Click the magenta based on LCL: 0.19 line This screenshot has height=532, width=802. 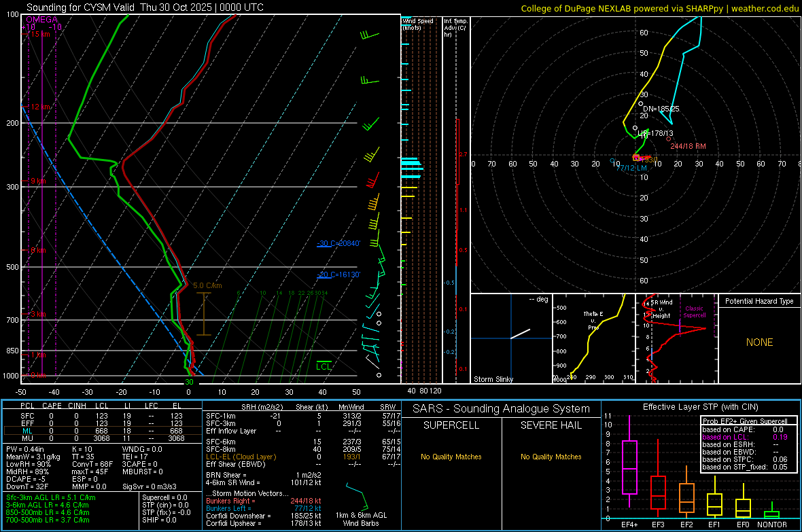tap(745, 437)
